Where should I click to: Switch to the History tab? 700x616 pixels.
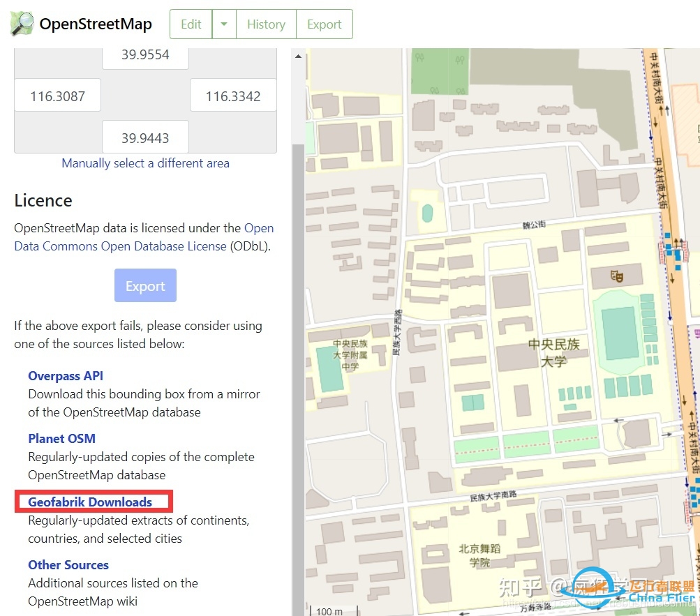(x=266, y=24)
